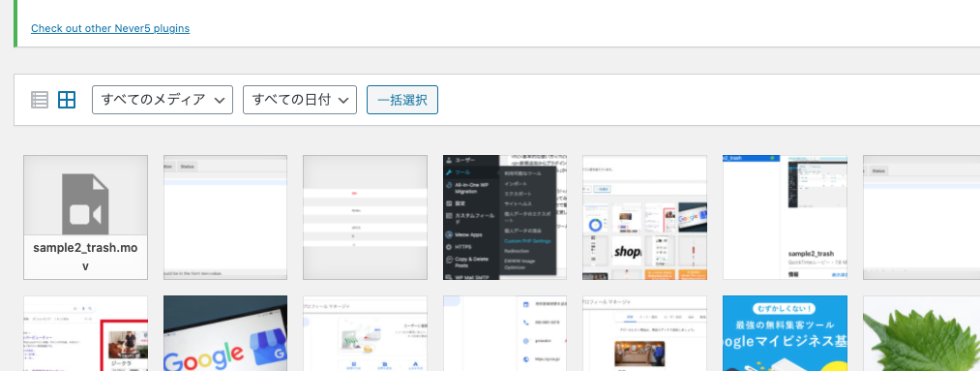The width and height of the screenshot is (980, 371).
Task: Open the green leaf photo thumbnail
Action: [x=921, y=333]
